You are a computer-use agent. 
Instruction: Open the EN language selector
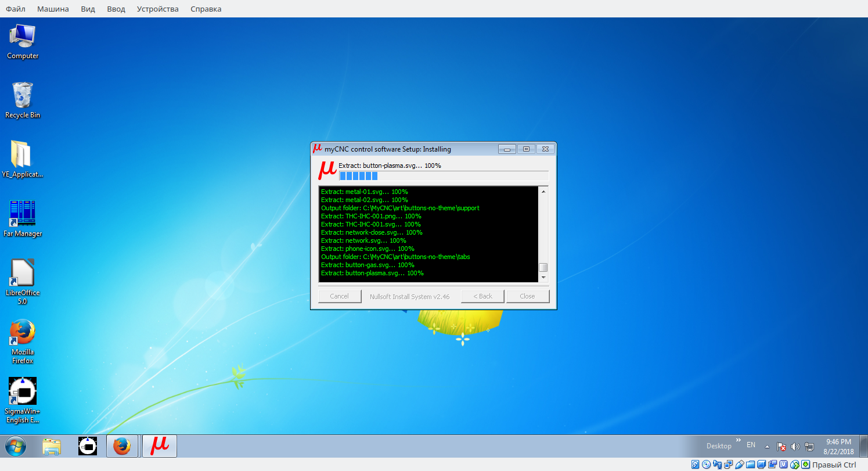[751, 445]
